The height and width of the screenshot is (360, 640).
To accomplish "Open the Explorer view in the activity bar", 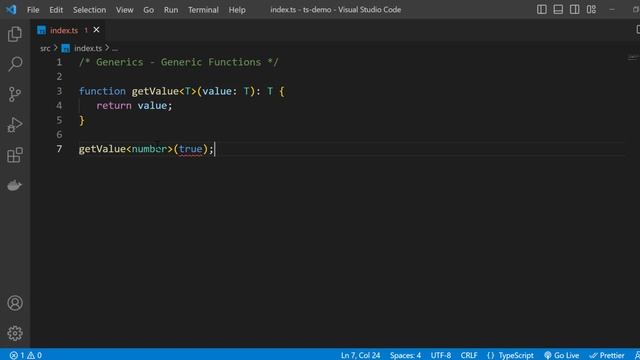I will 15,34.
